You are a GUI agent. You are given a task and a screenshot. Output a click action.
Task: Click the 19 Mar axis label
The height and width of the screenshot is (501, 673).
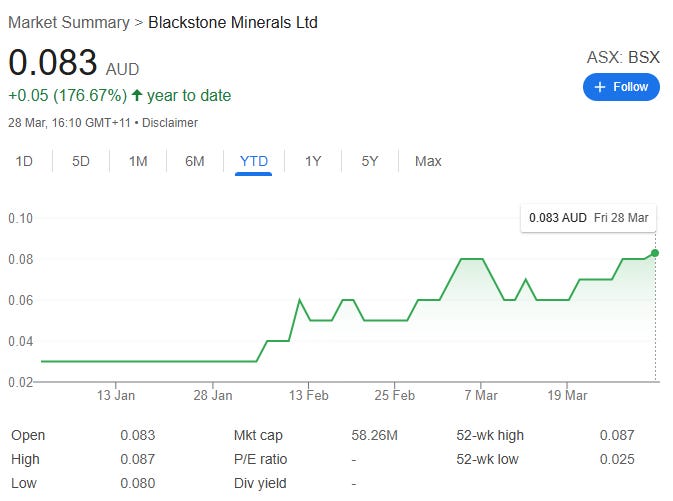pos(567,395)
